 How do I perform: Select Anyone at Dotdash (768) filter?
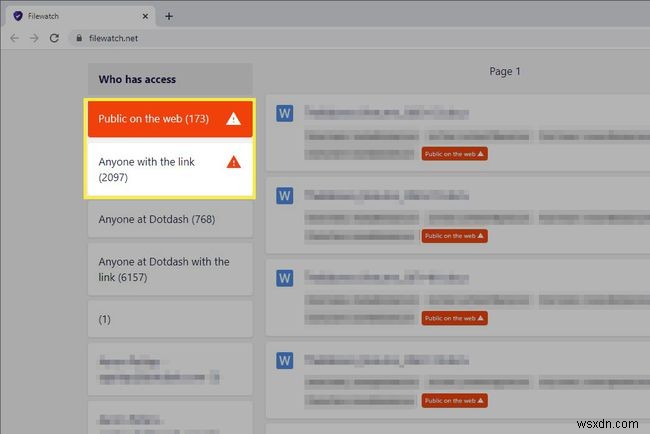point(170,219)
